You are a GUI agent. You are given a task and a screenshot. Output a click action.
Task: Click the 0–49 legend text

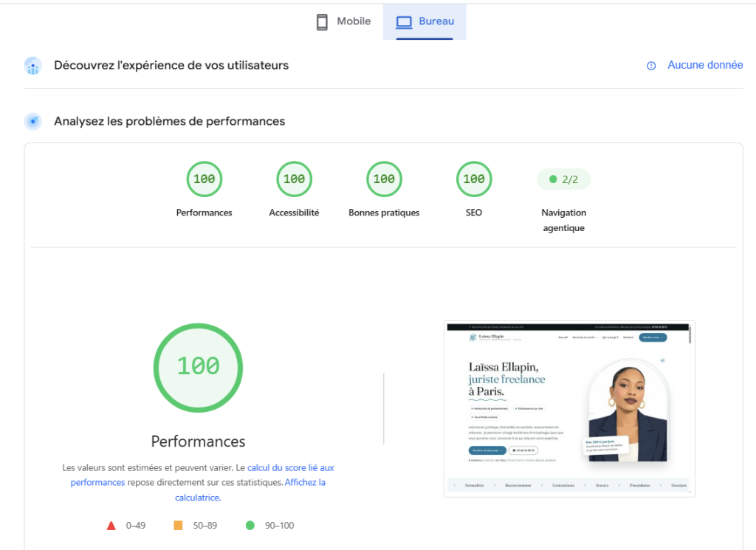point(136,526)
